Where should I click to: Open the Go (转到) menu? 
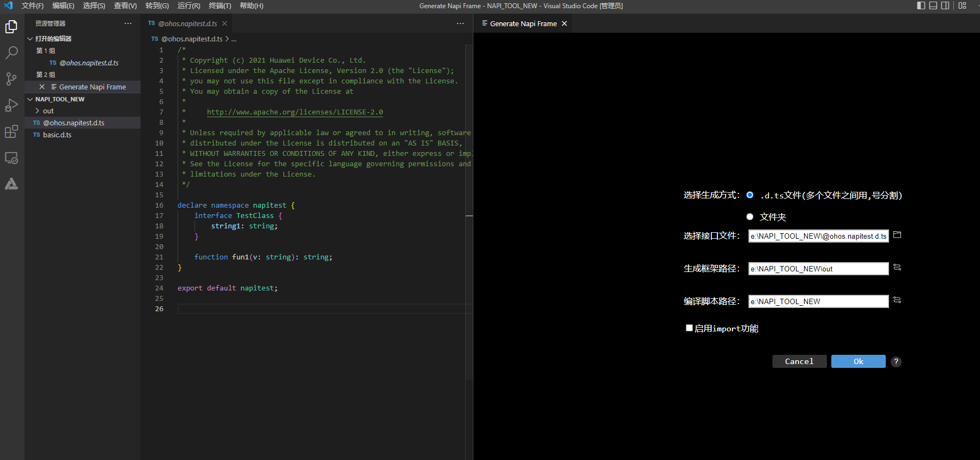157,5
